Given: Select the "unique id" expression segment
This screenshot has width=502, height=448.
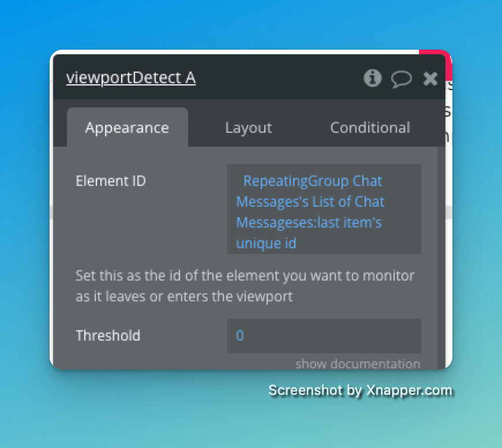Looking at the screenshot, I should pos(266,243).
